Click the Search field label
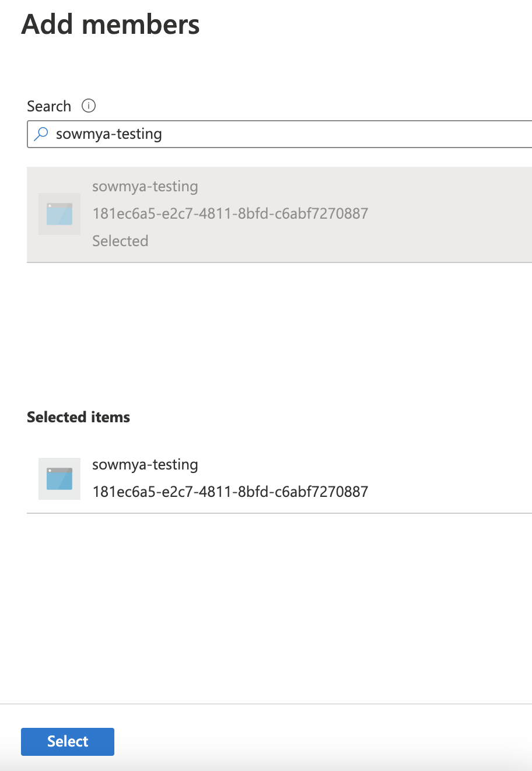The height and width of the screenshot is (771, 532). click(49, 106)
